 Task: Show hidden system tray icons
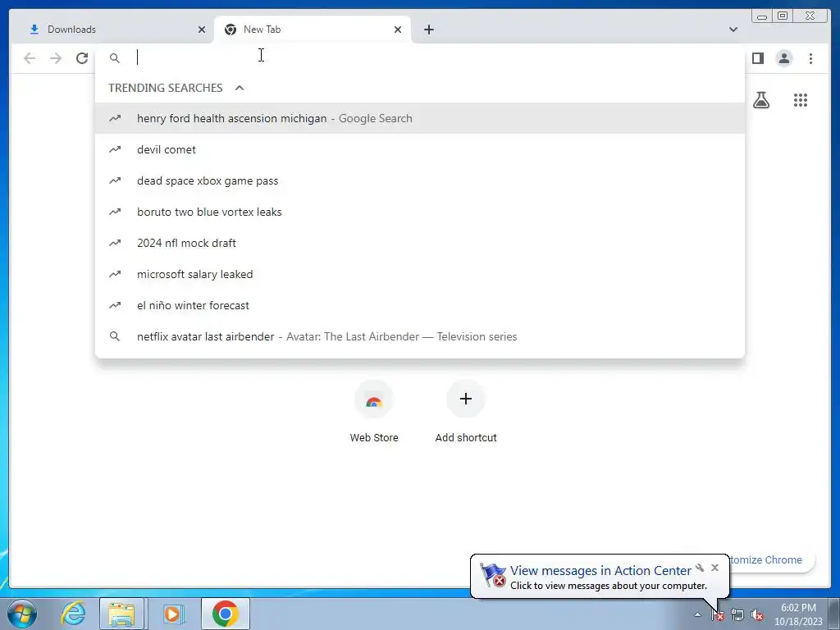coord(697,614)
